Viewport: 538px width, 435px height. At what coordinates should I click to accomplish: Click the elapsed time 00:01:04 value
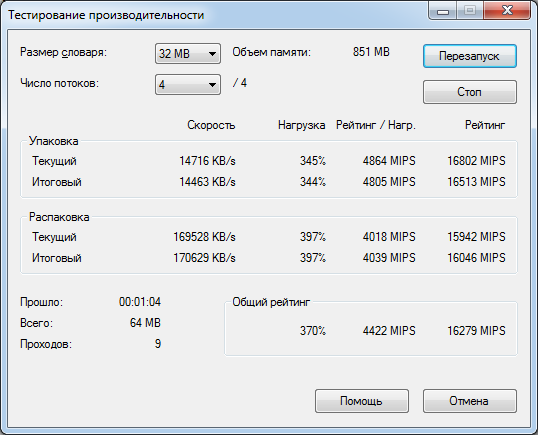(140, 302)
